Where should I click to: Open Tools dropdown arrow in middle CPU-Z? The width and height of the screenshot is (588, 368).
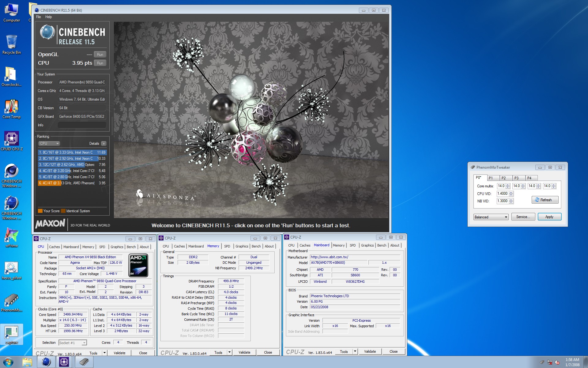pos(229,352)
